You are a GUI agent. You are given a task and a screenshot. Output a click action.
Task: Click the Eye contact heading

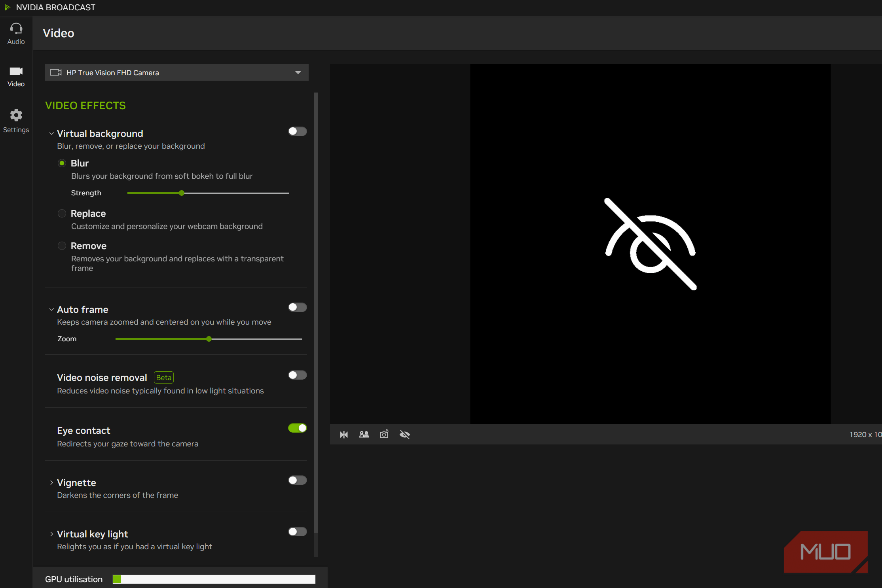pyautogui.click(x=83, y=430)
